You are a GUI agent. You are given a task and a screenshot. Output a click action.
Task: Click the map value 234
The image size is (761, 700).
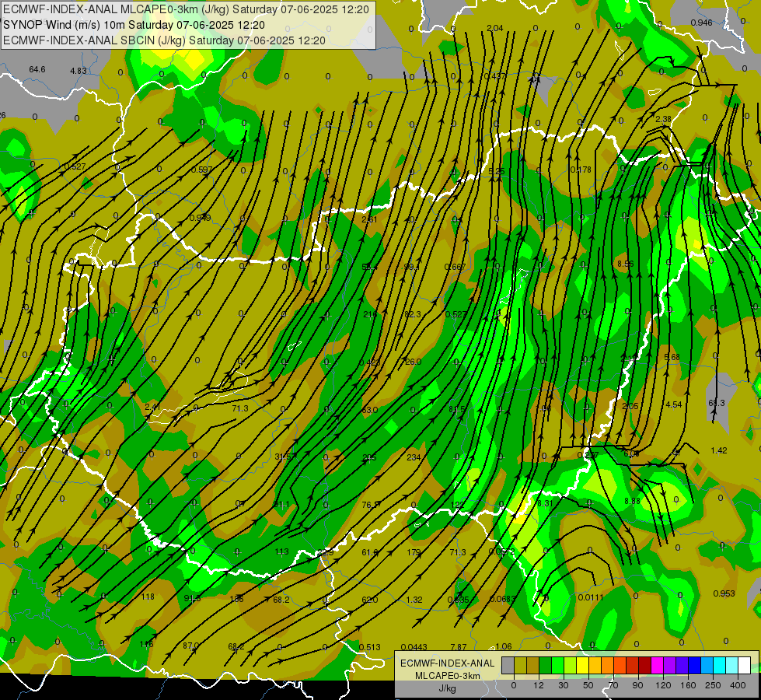point(414,457)
